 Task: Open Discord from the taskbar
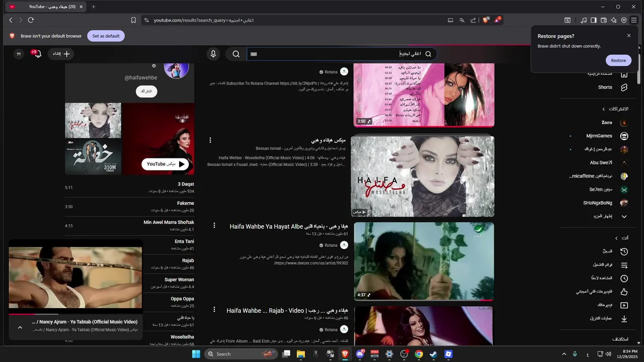[x=360, y=354]
